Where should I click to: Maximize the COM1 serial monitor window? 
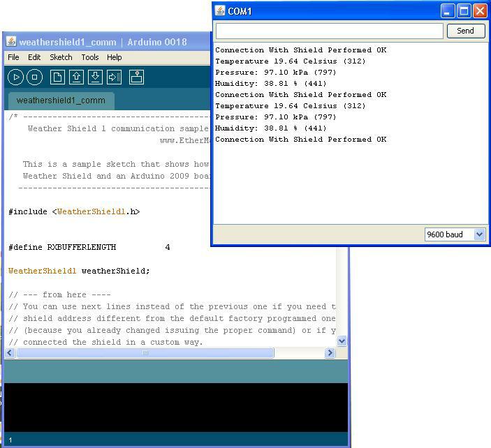pos(464,11)
